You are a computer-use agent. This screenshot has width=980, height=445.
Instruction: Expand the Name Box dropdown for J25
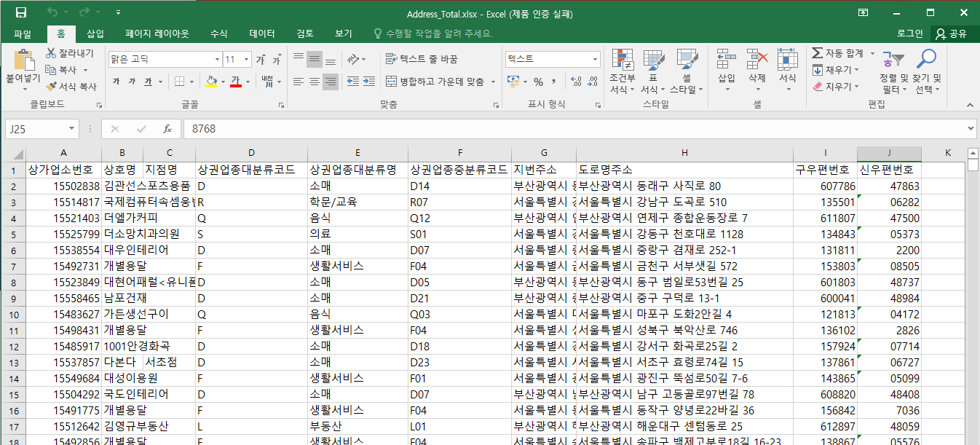click(x=71, y=129)
